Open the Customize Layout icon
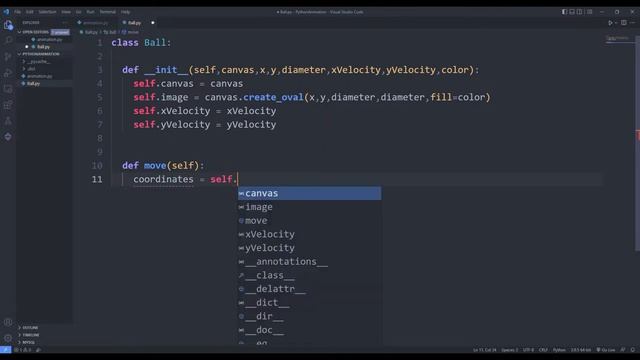Image resolution: width=640 pixels, height=360 pixels. click(x=589, y=12)
